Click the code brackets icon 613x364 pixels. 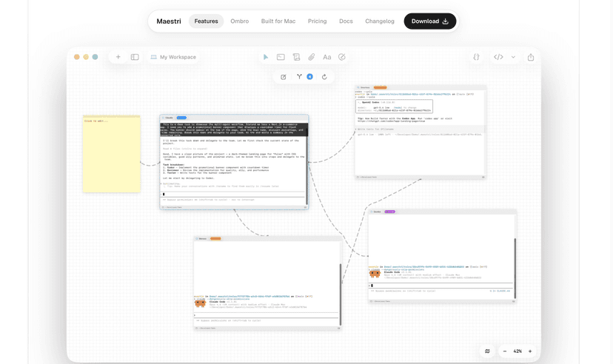(x=498, y=57)
